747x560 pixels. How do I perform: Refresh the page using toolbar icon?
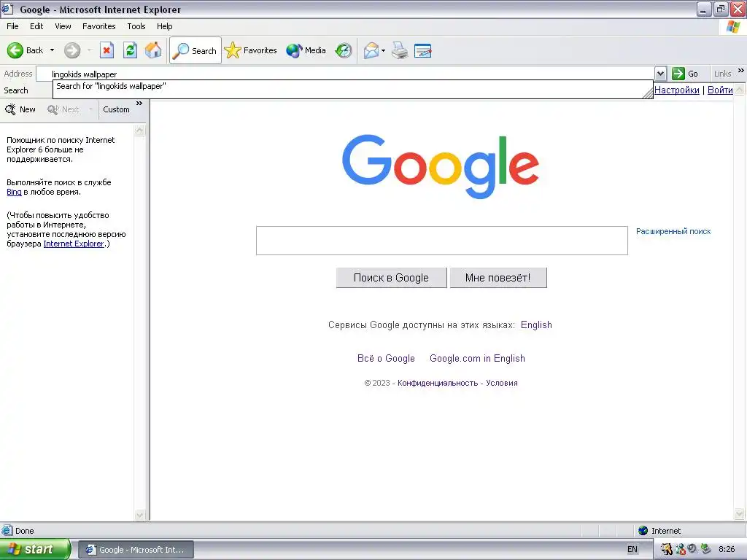(x=130, y=50)
